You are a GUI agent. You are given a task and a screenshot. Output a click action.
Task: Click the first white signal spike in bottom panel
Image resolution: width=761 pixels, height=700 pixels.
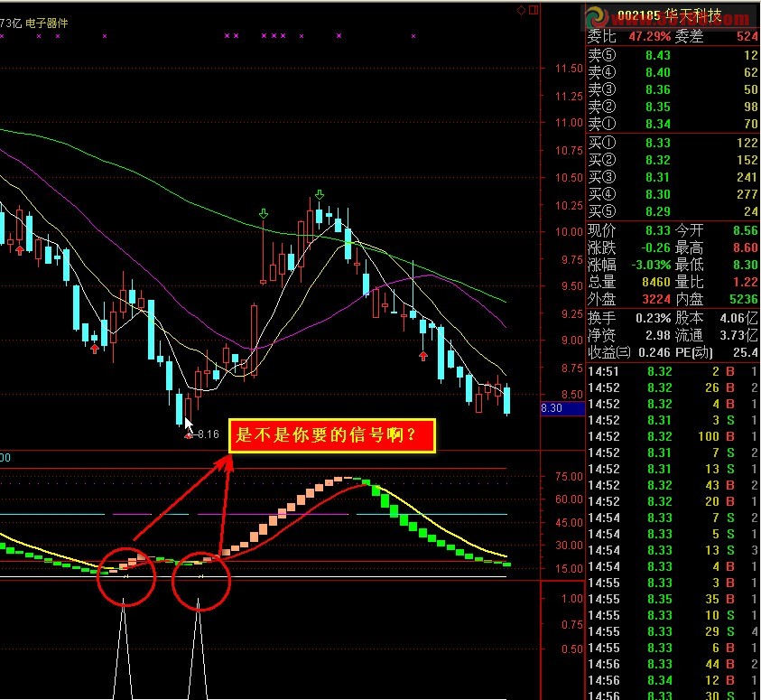point(124,649)
